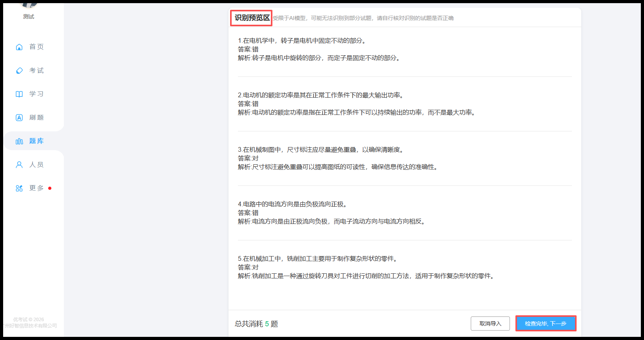The width and height of the screenshot is (644, 340).
Task: Click question 2 about 电动机的额定功率
Action: point(321,95)
